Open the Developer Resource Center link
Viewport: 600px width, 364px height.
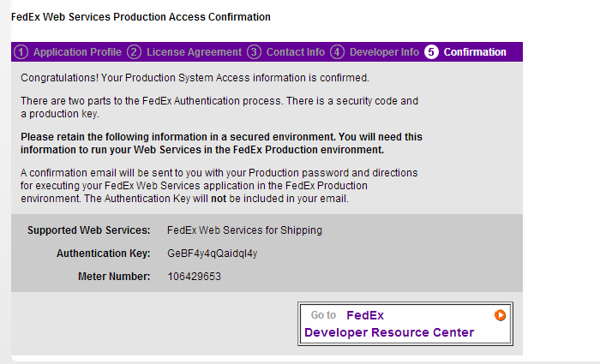[x=389, y=332]
